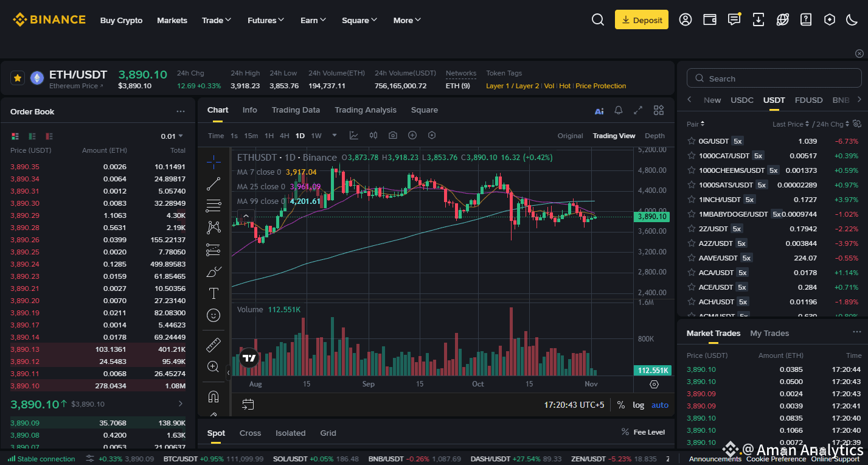Open chart settings hexagon icon in the toolbar

tap(432, 135)
